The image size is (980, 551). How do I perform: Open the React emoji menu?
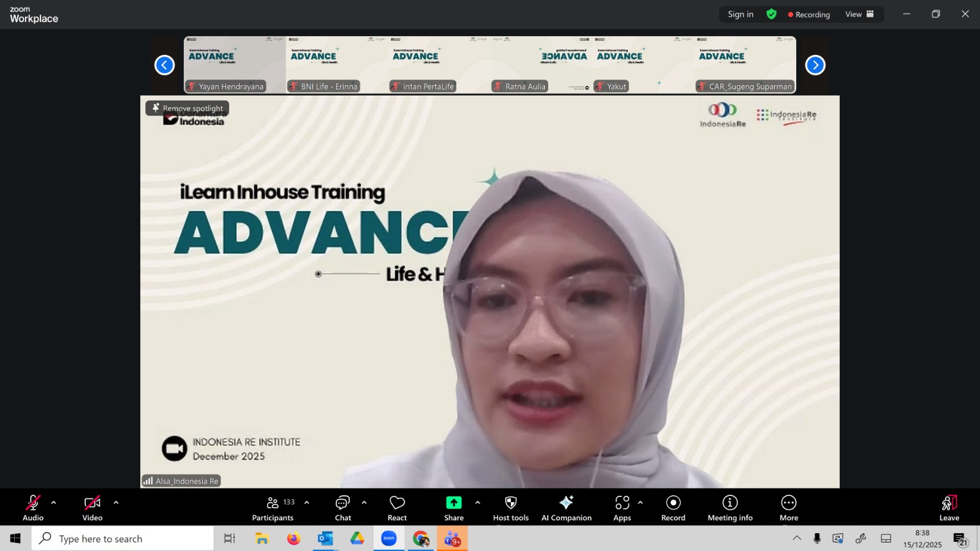397,508
